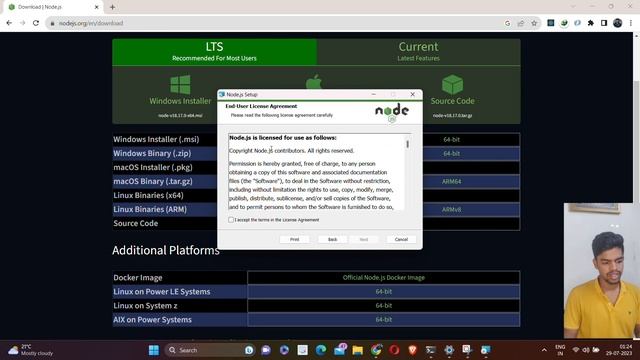The image size is (640, 360).
Task: Open 64-bit Linux on System z link
Action: coord(384,305)
